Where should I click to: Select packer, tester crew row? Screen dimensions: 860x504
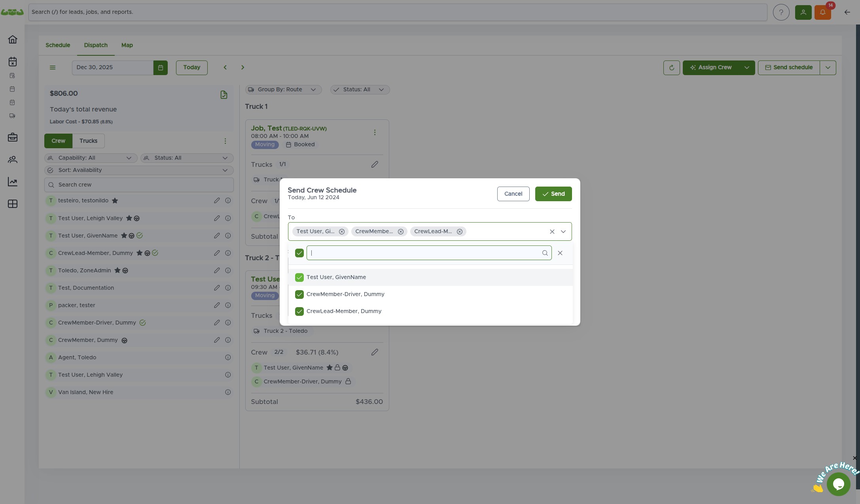click(x=139, y=305)
